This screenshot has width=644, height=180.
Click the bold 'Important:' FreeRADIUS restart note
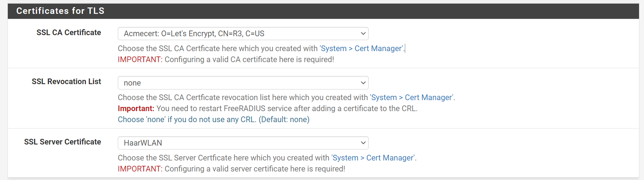(x=136, y=108)
